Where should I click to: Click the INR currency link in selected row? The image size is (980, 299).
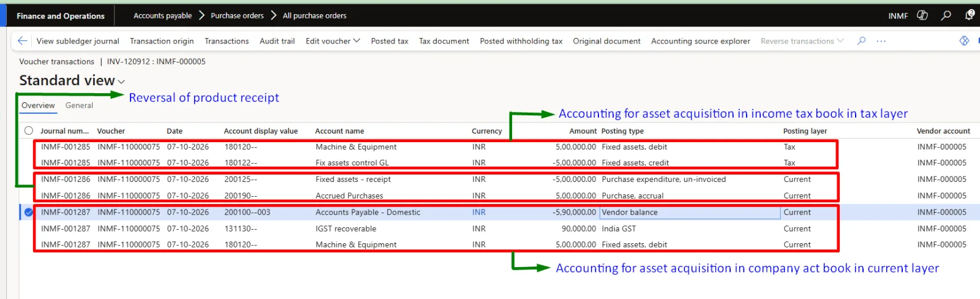[x=479, y=212]
